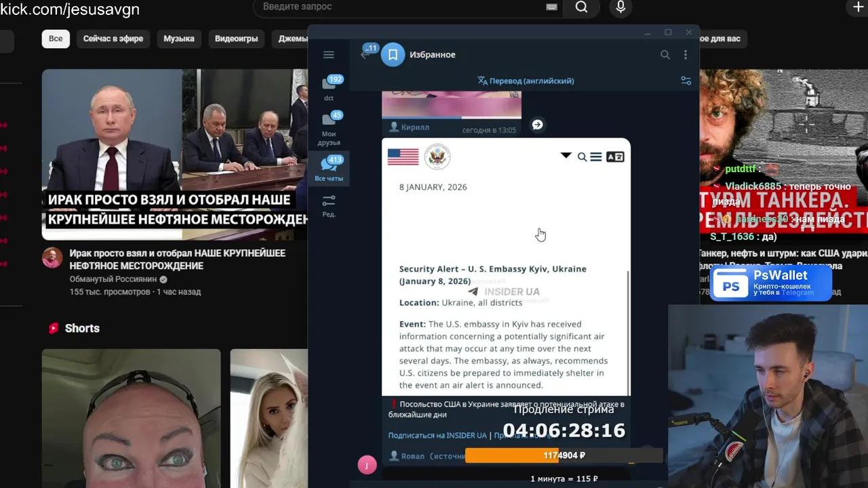The height and width of the screenshot is (488, 868).
Task: Search inside the Избранное chat
Action: tap(665, 55)
